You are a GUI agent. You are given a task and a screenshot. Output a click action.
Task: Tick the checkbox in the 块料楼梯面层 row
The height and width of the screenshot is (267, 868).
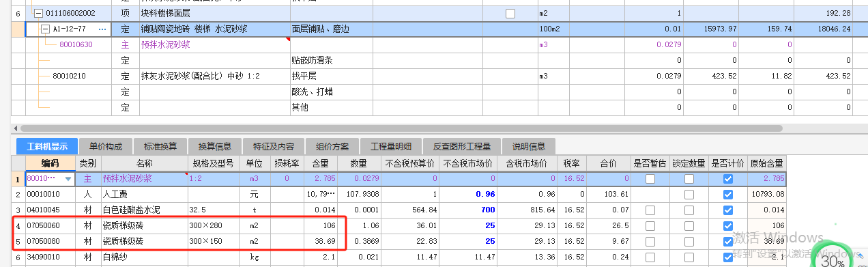(x=510, y=13)
